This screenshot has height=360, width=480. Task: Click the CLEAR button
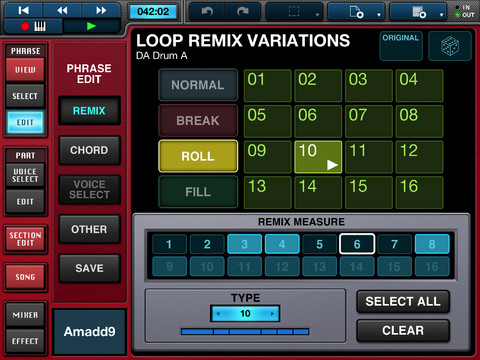tap(403, 330)
